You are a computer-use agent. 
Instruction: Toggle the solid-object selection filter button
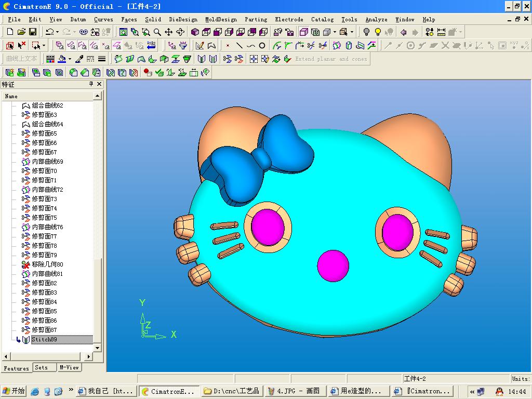coord(60,45)
